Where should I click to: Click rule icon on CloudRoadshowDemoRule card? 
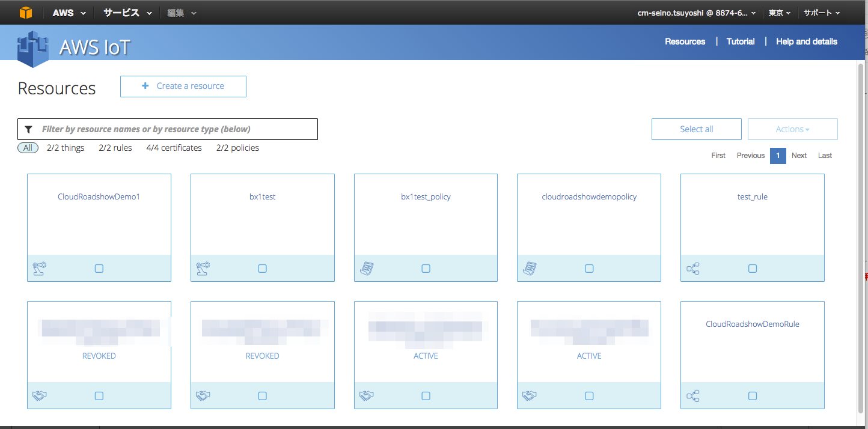693,396
